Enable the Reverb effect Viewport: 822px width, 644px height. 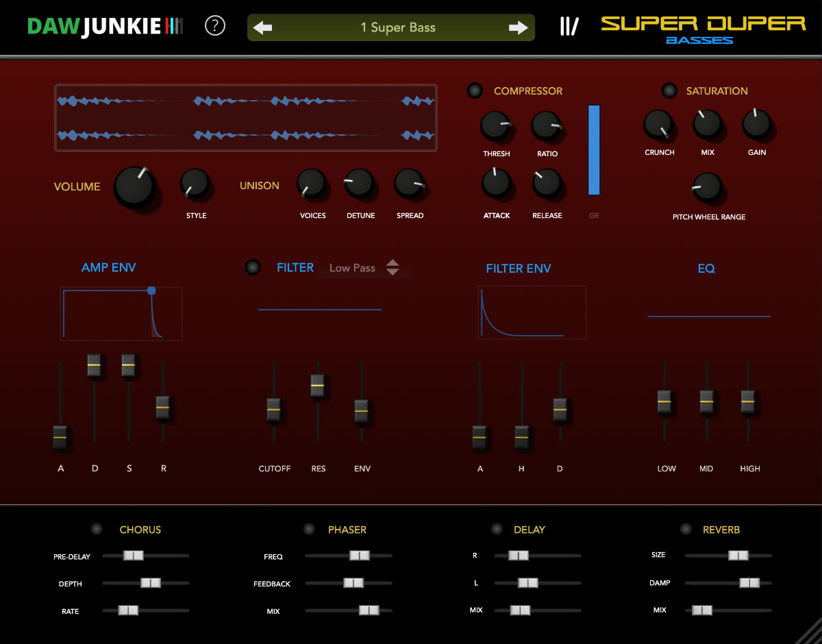[x=686, y=529]
